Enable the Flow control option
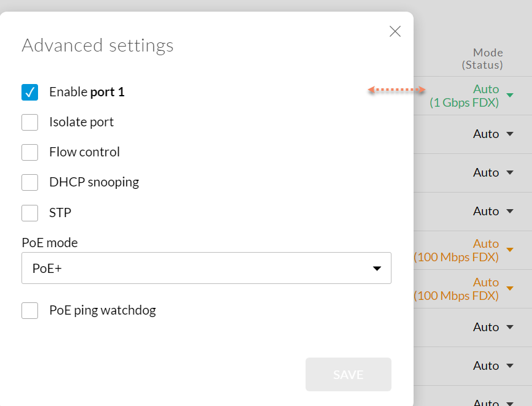Image resolution: width=532 pixels, height=406 pixels. point(30,152)
